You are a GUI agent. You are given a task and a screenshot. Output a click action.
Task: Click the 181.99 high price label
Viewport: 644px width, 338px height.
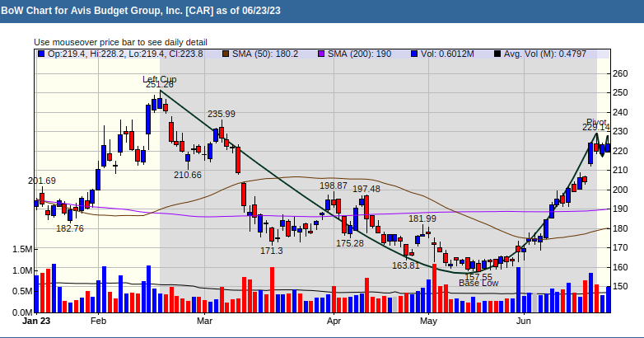(422, 218)
